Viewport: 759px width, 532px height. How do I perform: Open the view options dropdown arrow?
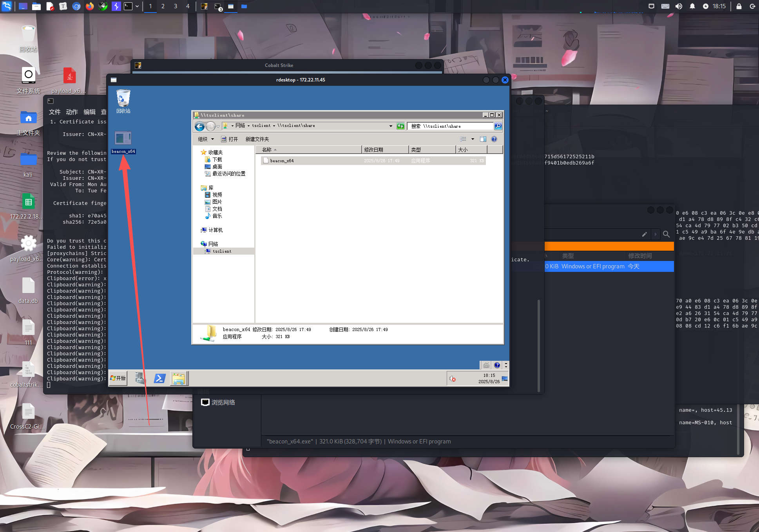point(473,139)
